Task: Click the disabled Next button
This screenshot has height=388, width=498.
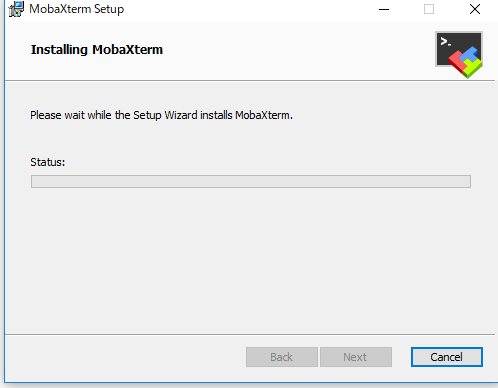Action: (x=356, y=357)
